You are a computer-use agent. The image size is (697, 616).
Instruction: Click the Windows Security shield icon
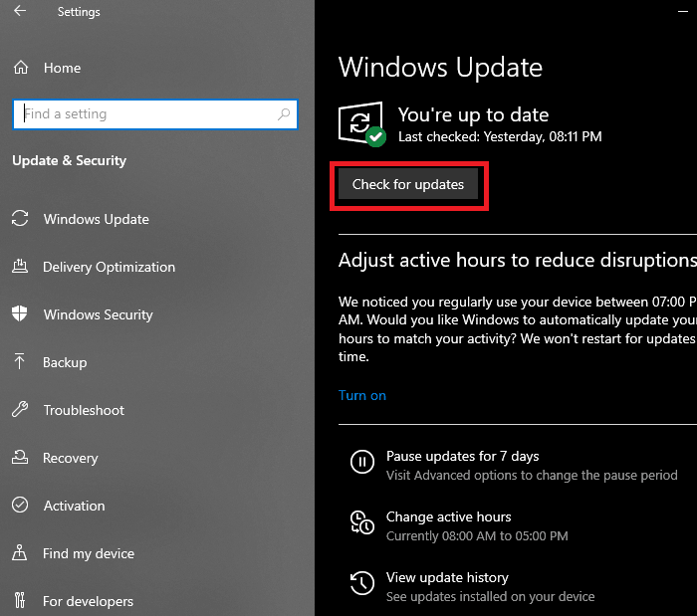point(20,313)
